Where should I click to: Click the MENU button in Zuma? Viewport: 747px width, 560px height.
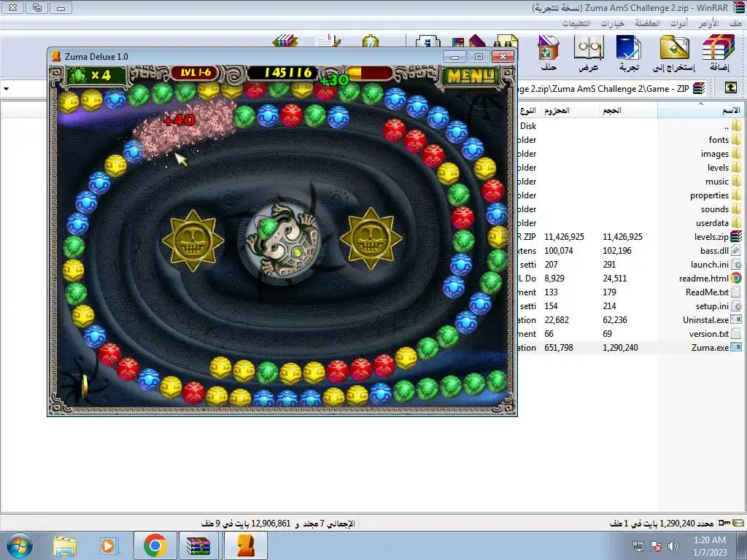tap(471, 75)
